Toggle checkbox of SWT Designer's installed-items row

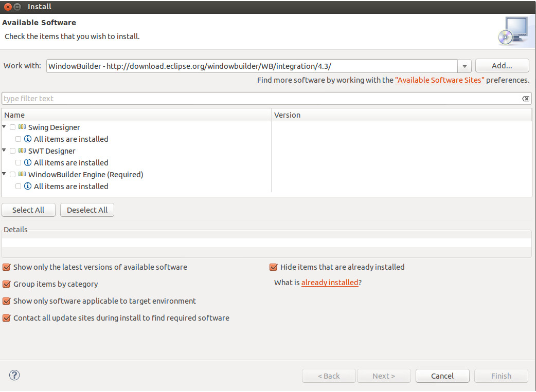(x=18, y=162)
